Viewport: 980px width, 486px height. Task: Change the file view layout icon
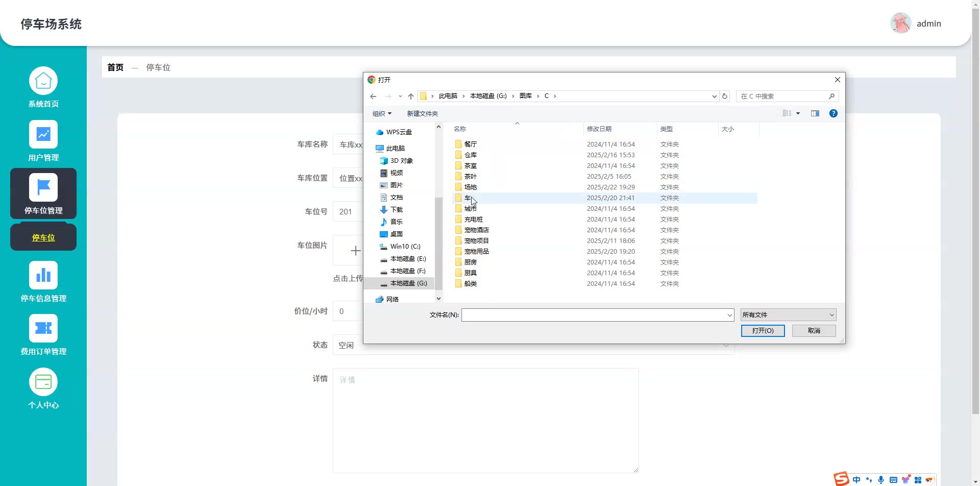coord(787,113)
